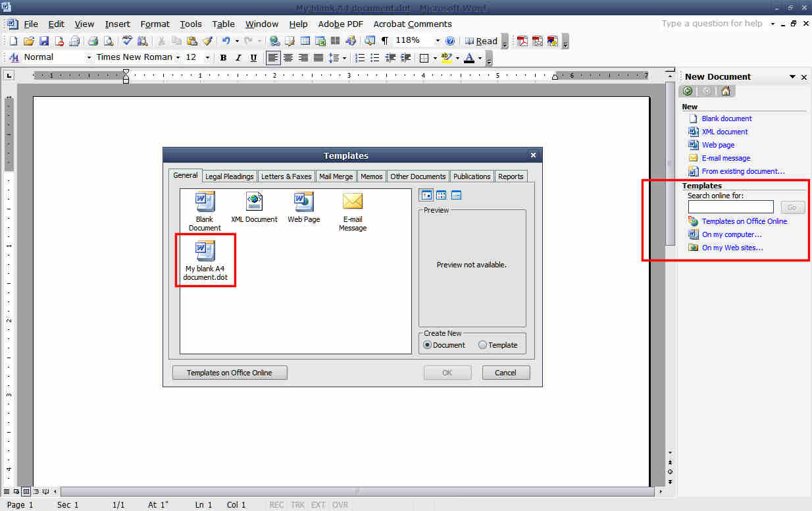The image size is (812, 511).
Task: Click the Numbering list icon
Action: [360, 58]
